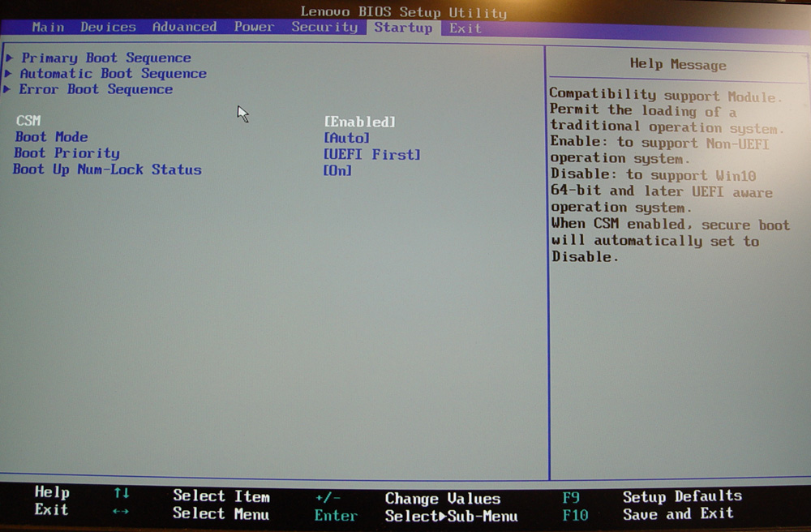Viewport: 811px width, 532px height.
Task: Switch to the Exit tab
Action: pyautogui.click(x=466, y=28)
